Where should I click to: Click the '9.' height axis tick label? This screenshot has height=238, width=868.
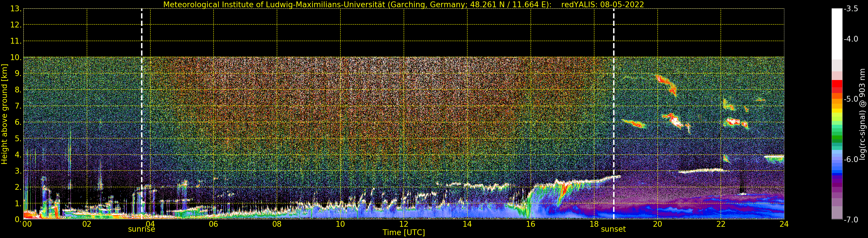[18, 74]
